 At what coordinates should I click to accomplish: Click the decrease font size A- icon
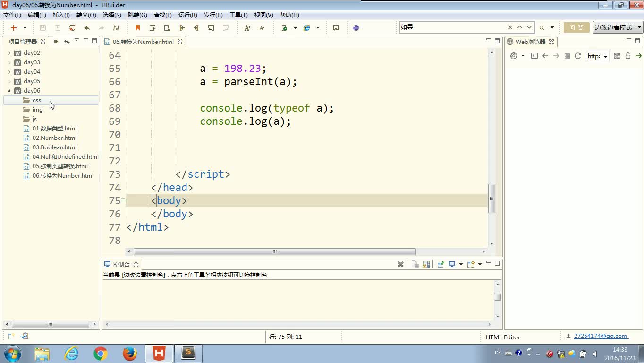[262, 28]
